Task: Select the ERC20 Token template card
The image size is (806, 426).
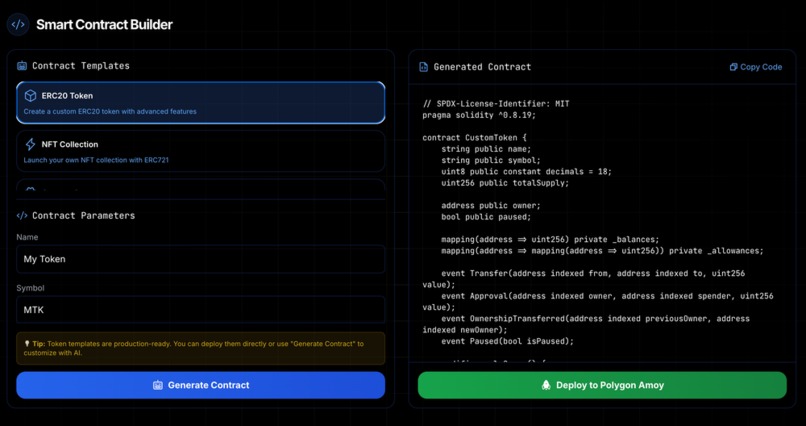Action: coord(200,103)
